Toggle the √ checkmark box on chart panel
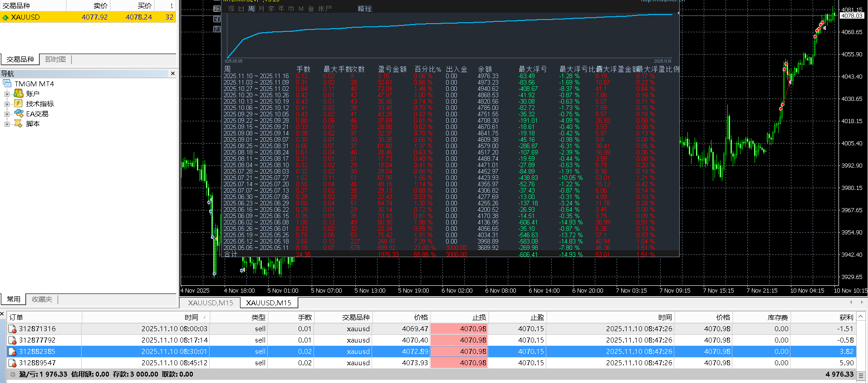 coord(217,19)
